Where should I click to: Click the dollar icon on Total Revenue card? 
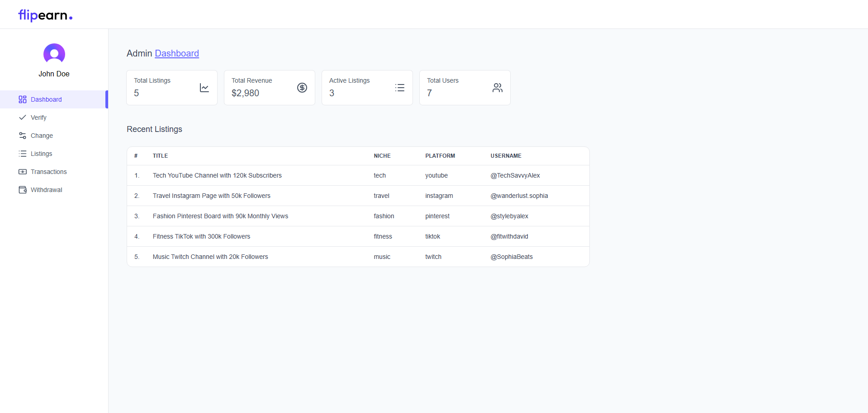(x=302, y=88)
